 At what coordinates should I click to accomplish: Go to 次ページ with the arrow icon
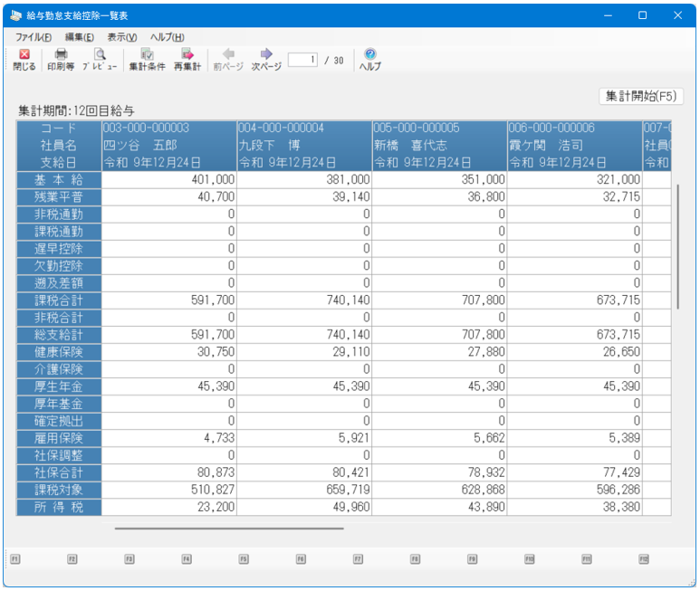tap(266, 60)
